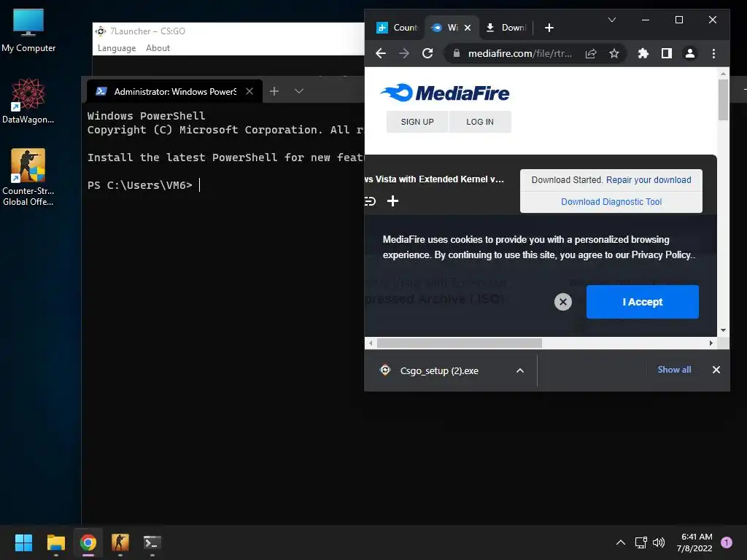The height and width of the screenshot is (560, 747).
Task: Switch to the Count... Chrome tab
Action: tap(397, 28)
